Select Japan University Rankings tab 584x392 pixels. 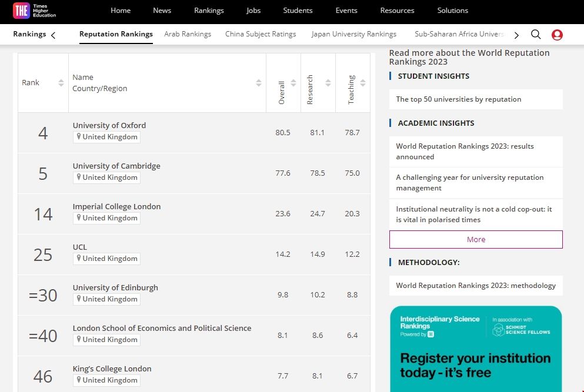353,34
